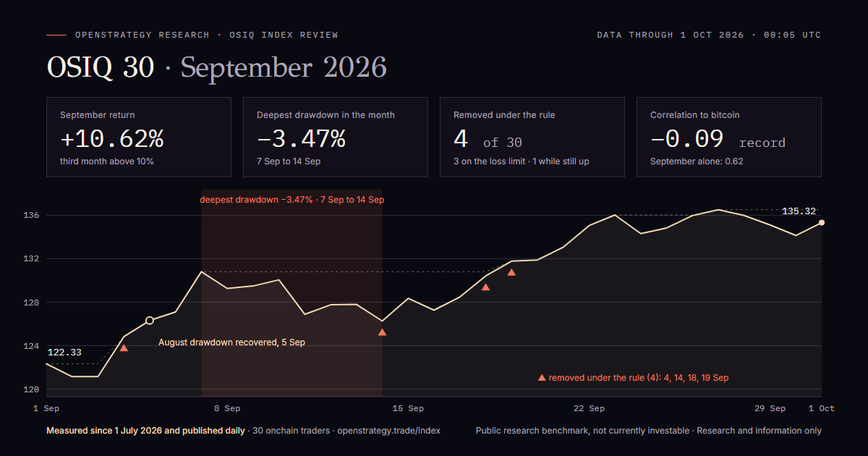Click the '−3.47%' value in the card
Screen dimensions: 868x456
pos(302,138)
